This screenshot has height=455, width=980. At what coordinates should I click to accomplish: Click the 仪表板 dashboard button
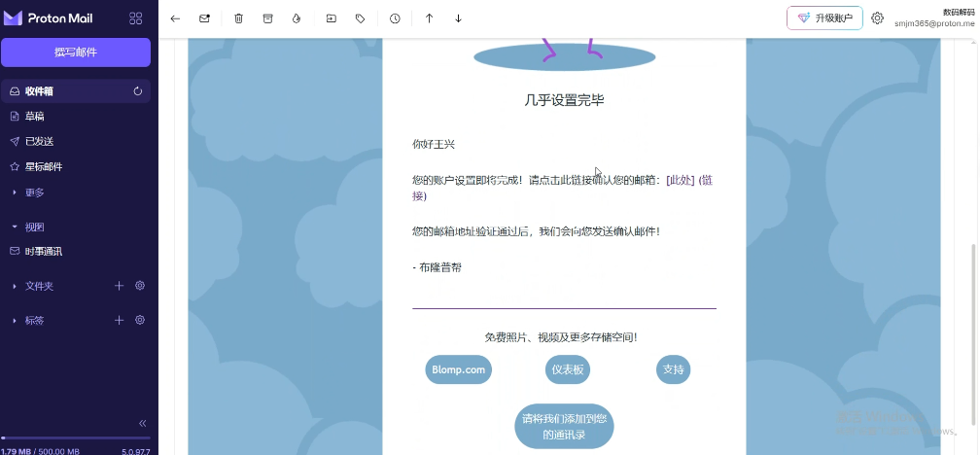point(568,369)
